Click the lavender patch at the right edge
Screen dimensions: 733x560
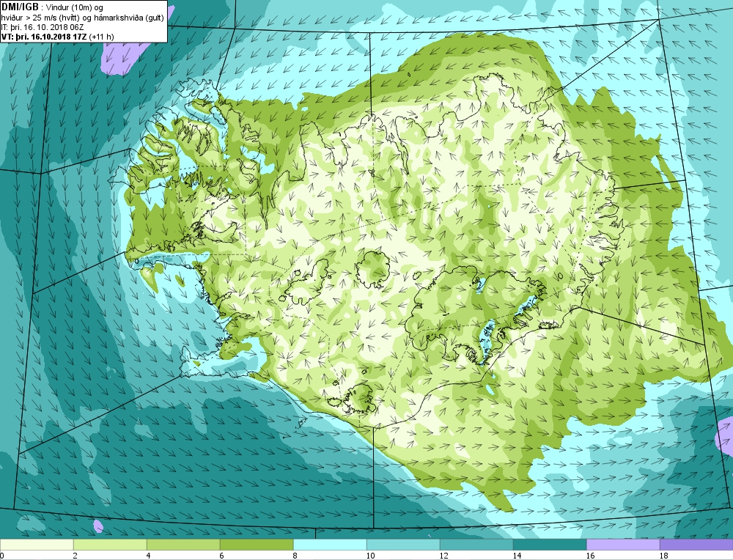pos(725,437)
